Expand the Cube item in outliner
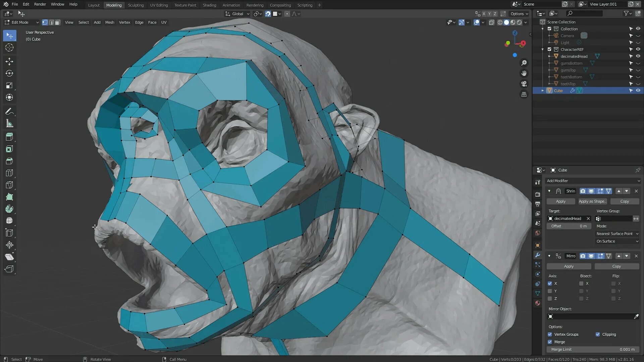 543,90
